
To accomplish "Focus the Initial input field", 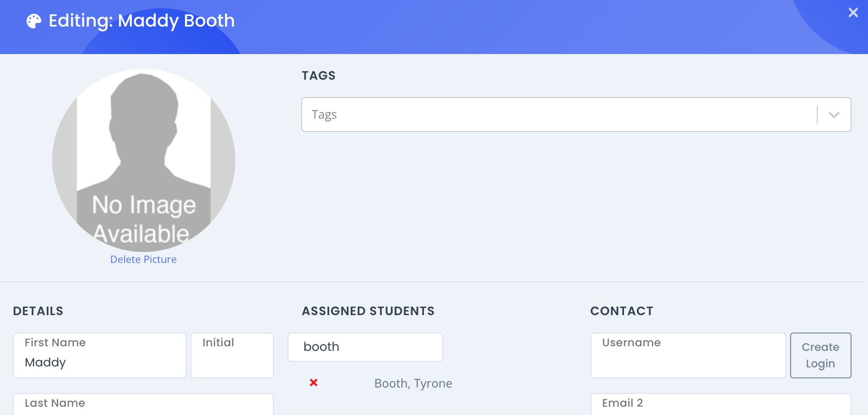I will click(x=232, y=355).
